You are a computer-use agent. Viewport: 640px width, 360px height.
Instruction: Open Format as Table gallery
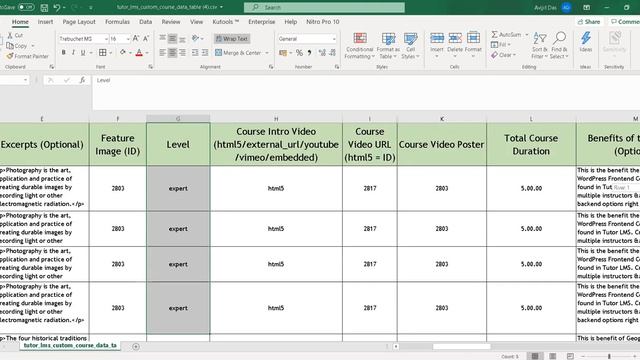[388, 46]
